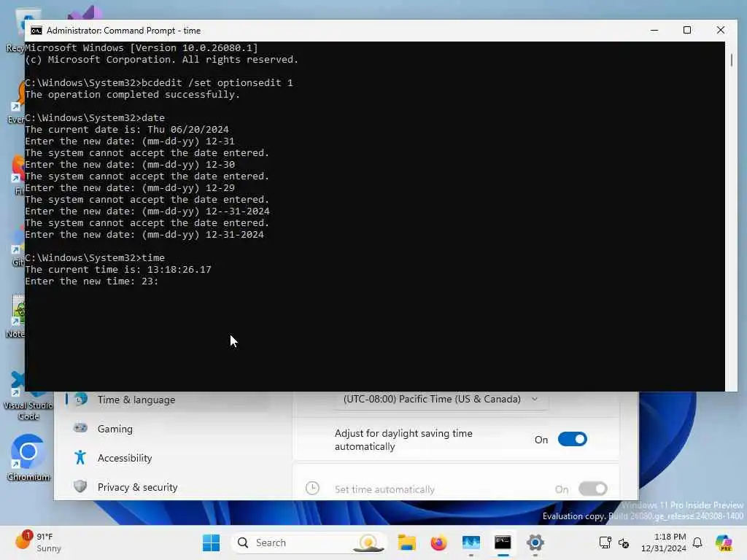Viewport: 747px width, 560px height.
Task: Open Settings gear icon in taskbar
Action: point(535,542)
